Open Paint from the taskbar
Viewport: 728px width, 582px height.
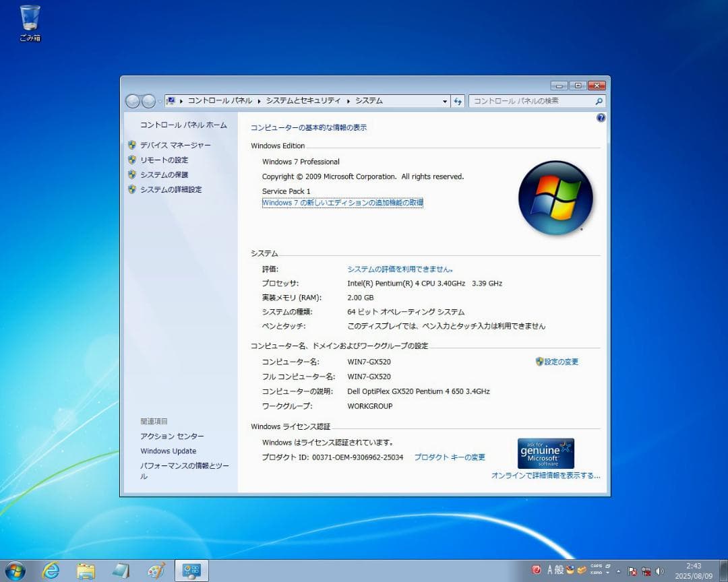(156, 570)
